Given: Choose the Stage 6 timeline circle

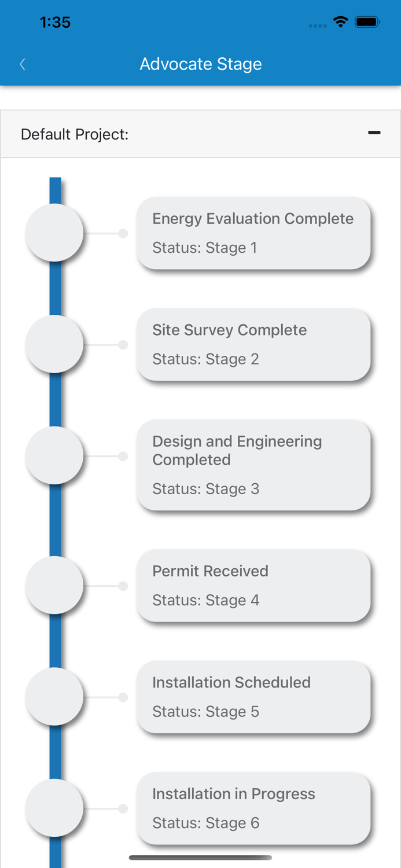Looking at the screenshot, I should tap(54, 808).
